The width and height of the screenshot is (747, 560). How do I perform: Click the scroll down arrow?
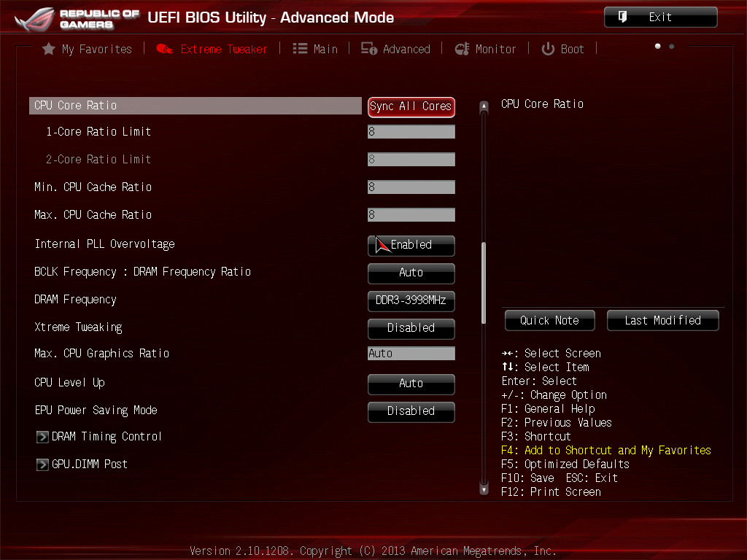pos(483,489)
